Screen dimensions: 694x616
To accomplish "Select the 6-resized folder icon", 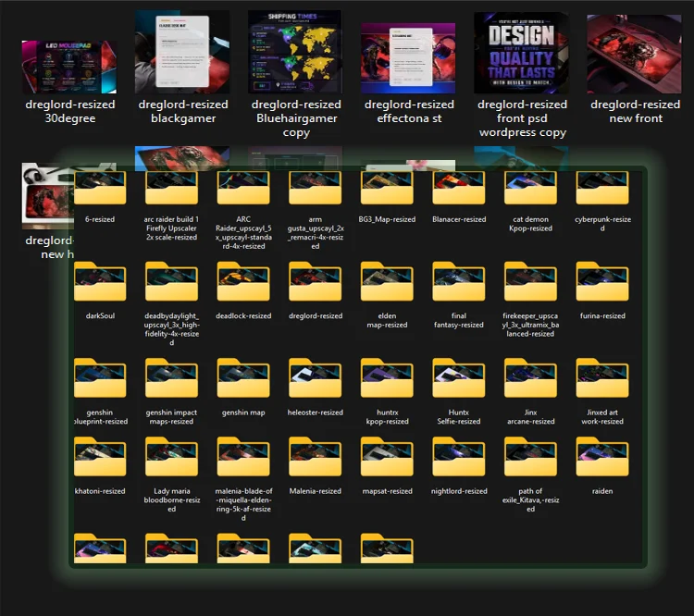I will coord(100,188).
